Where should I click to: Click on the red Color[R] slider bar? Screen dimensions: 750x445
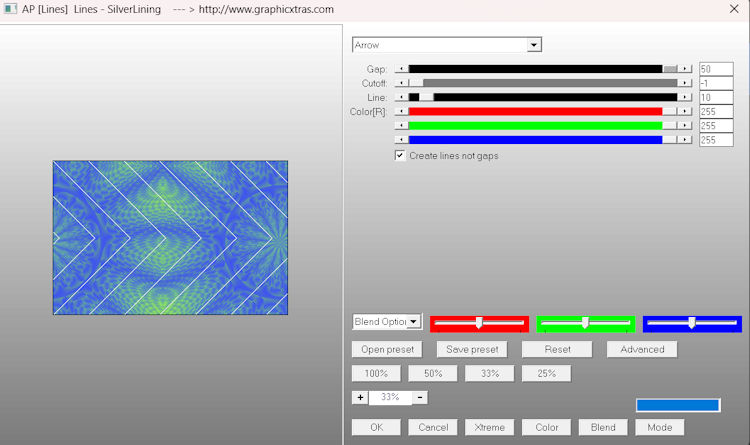tap(543, 111)
